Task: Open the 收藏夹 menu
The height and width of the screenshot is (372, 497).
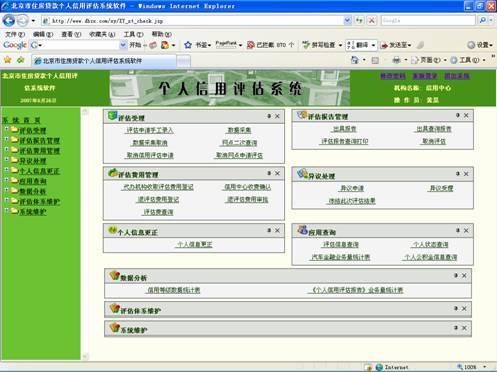Action: click(102, 34)
